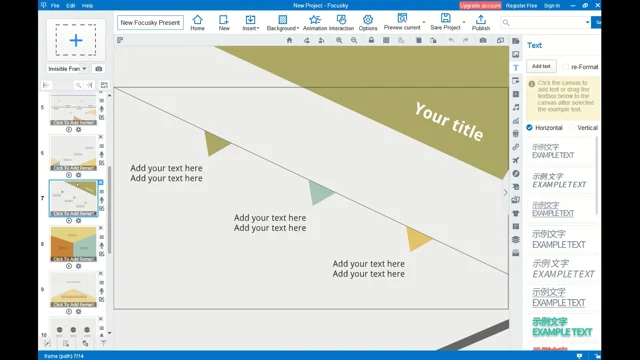The height and width of the screenshot is (360, 640).
Task: Select the t-shirt theme icon in sidebar
Action: pos(516,213)
